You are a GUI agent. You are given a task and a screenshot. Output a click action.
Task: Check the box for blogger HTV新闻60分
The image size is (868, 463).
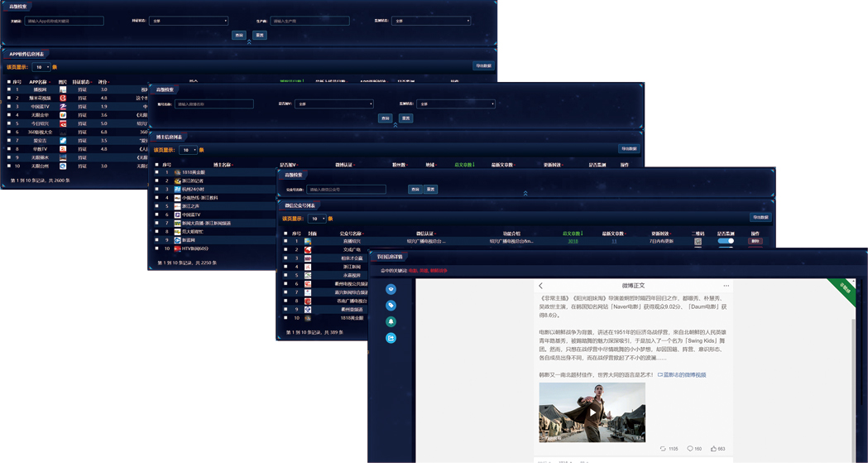[156, 248]
